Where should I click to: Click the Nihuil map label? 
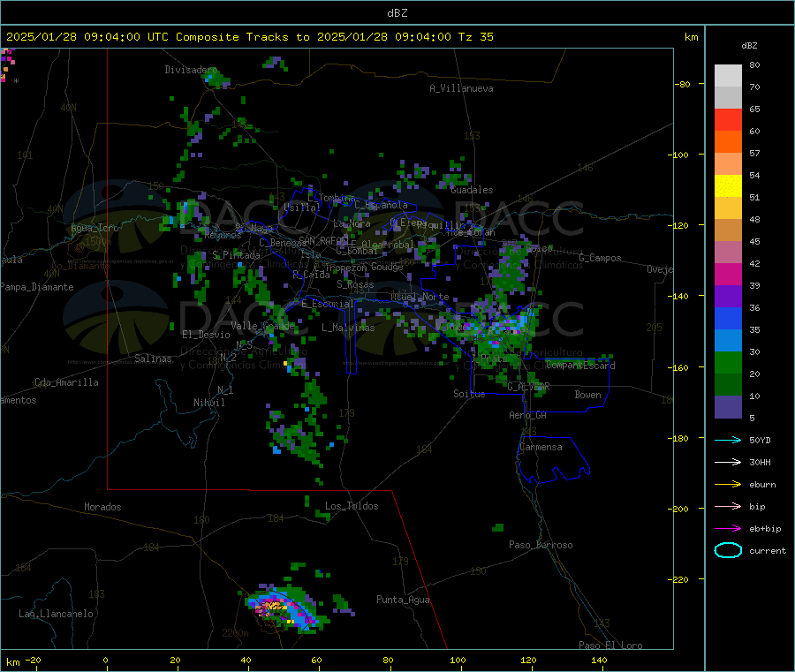(x=208, y=403)
